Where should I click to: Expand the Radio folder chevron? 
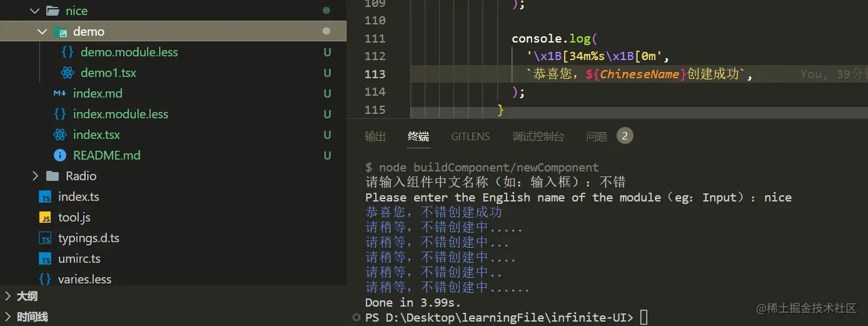35,176
